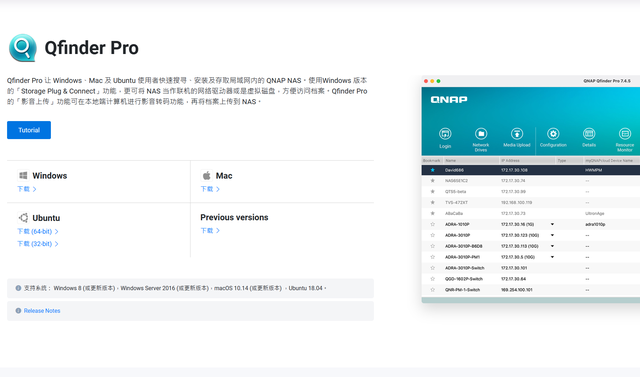The image size is (640, 377).
Task: Click the QNAP logo in the app window
Action: click(x=449, y=100)
